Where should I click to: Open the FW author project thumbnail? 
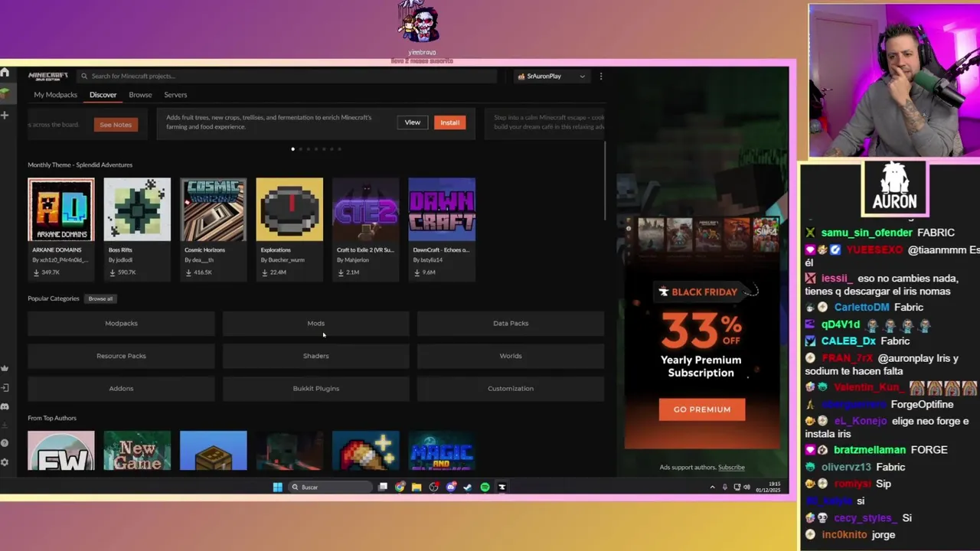coord(61,451)
